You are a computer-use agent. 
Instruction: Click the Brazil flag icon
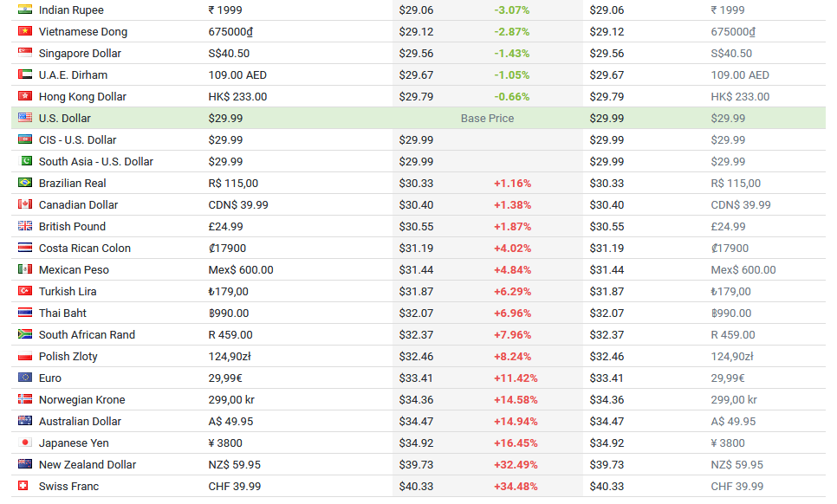point(25,183)
